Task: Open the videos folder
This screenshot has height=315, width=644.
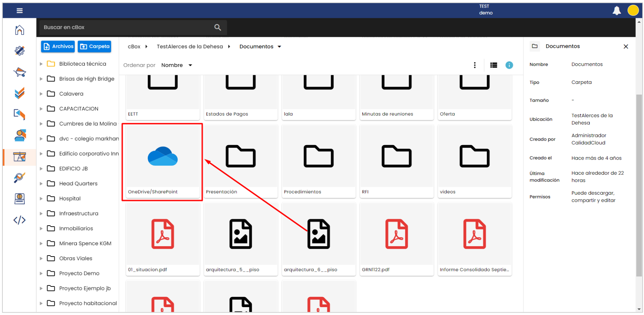Action: [x=475, y=162]
